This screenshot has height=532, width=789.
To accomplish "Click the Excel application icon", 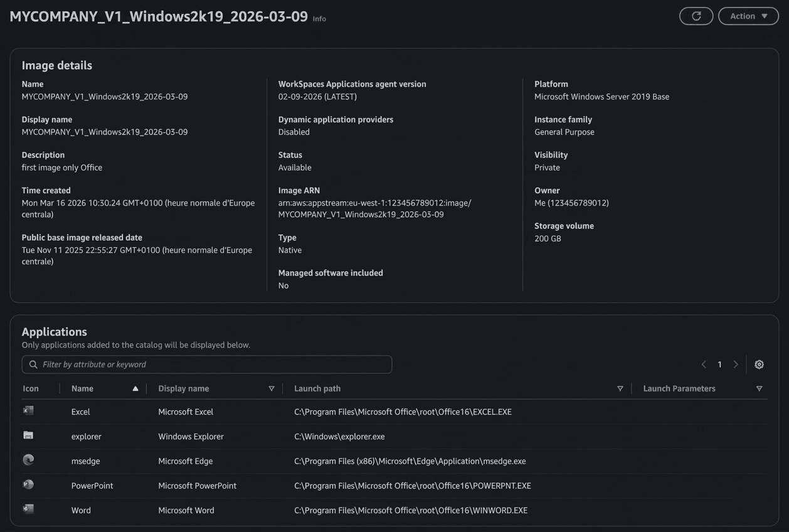I will pyautogui.click(x=28, y=411).
